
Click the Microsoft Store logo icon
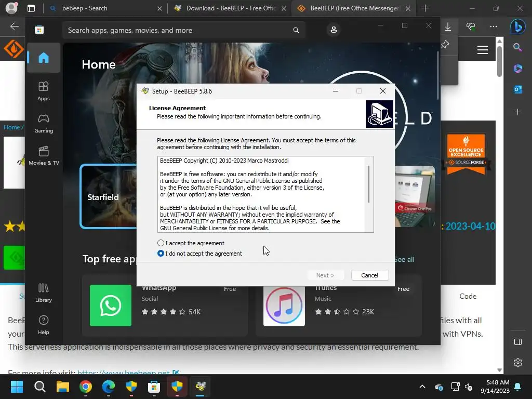39,30
